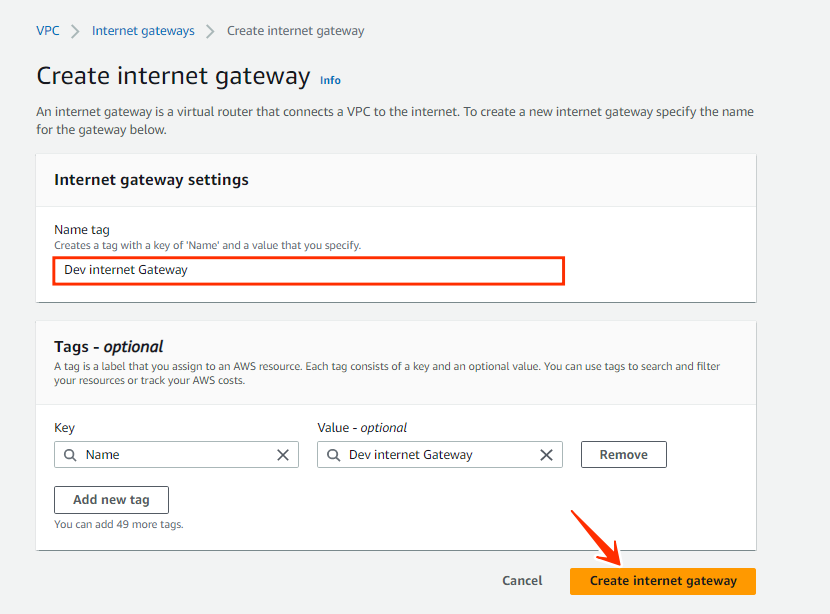This screenshot has height=614, width=830.
Task: Click the Create internet gateway breadcrumb entry
Action: click(x=295, y=31)
